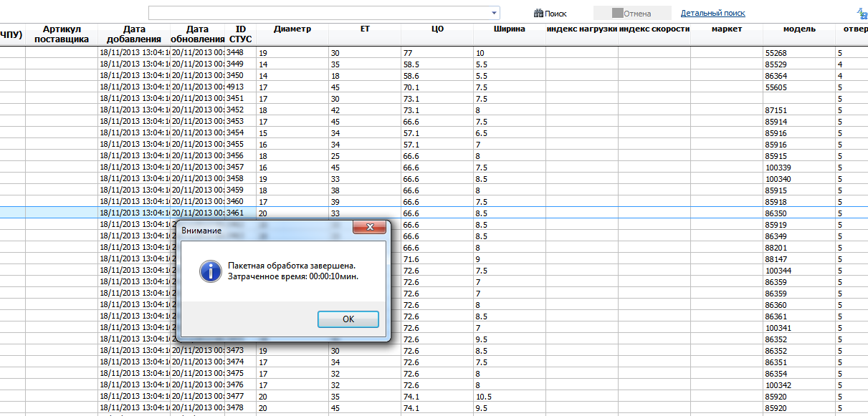The height and width of the screenshot is (416, 868).
Task: Click model value 100340
Action: (x=778, y=179)
